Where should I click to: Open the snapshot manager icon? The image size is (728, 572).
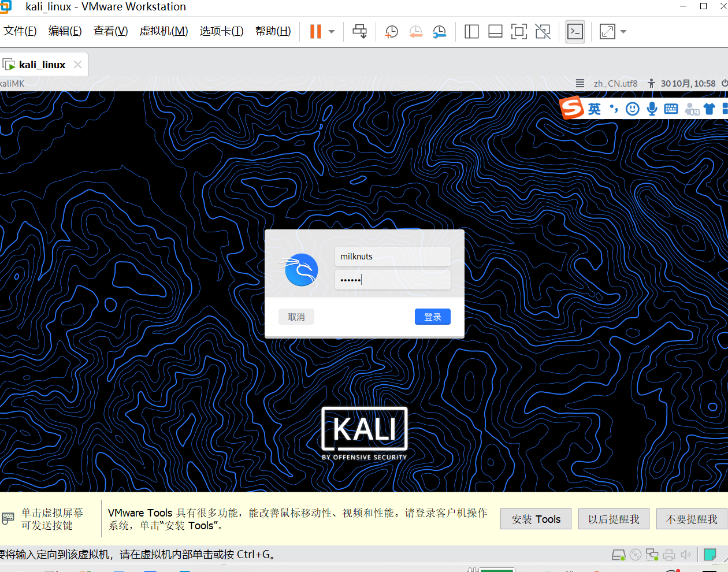click(440, 32)
